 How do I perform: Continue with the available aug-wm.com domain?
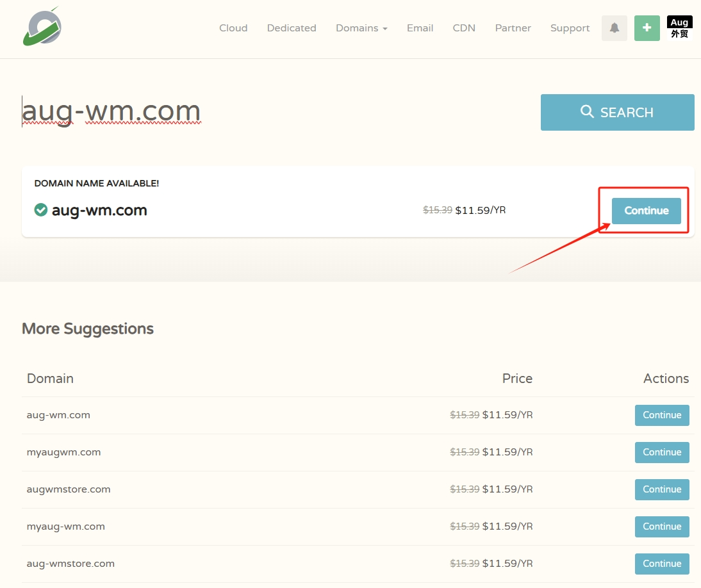tap(646, 211)
